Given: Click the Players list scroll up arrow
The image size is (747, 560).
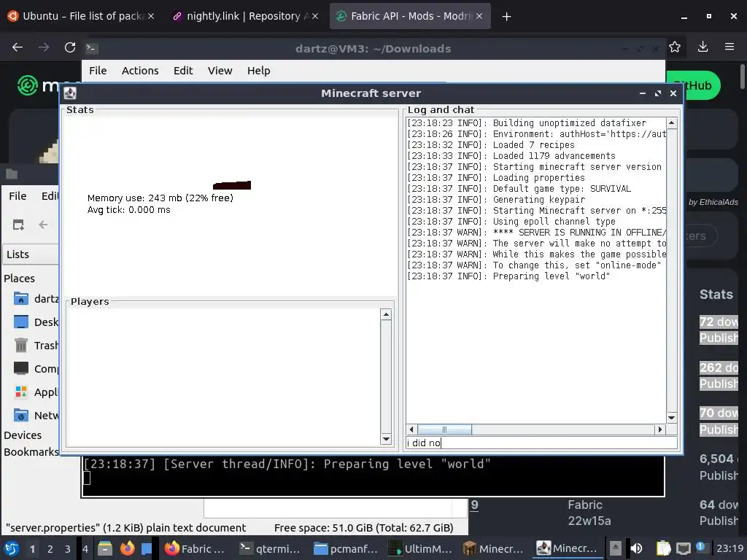Looking at the screenshot, I should [x=387, y=314].
